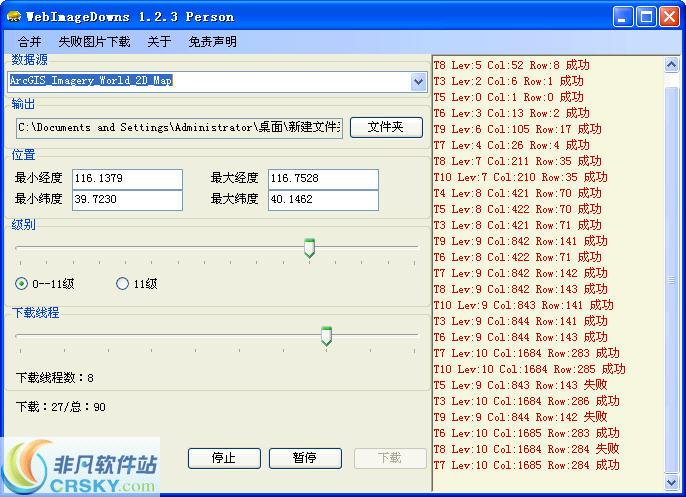Click log entry T7 Lev:4 Col:26 Row:4
Viewport: 686px width, 497px height.
click(511, 145)
